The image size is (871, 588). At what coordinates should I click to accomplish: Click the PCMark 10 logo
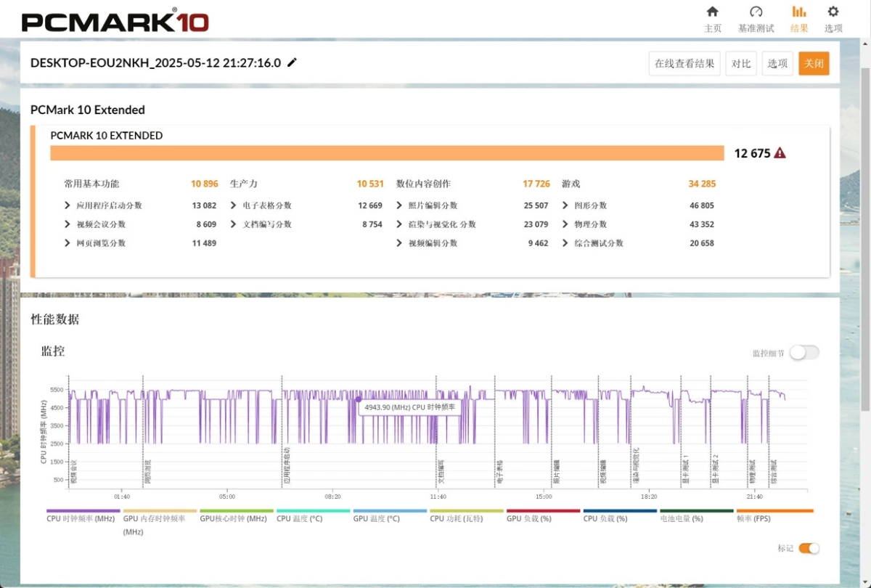115,20
